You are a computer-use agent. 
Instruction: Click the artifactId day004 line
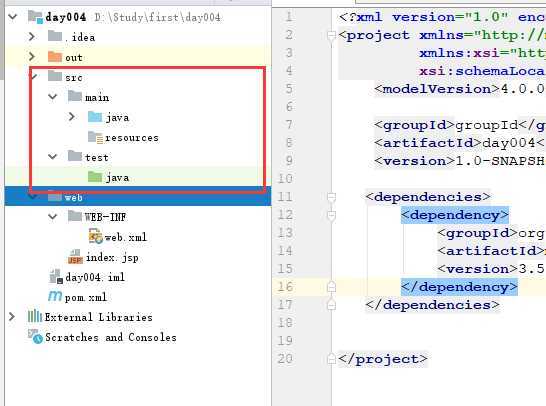click(460, 143)
